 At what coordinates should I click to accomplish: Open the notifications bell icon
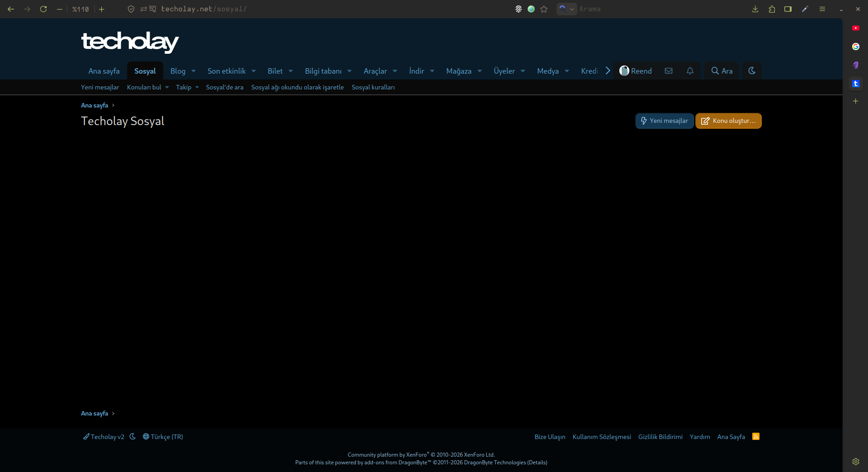[x=690, y=71]
